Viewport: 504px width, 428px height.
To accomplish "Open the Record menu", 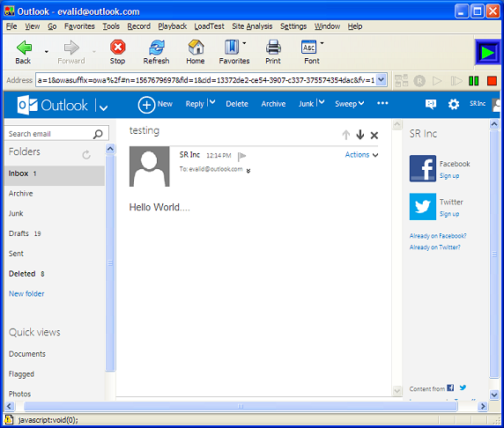I will pos(139,26).
